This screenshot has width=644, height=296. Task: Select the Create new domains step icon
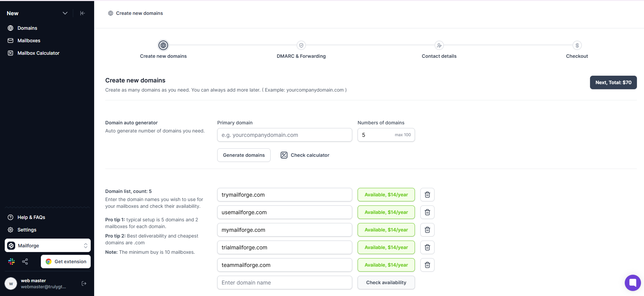coord(163,45)
